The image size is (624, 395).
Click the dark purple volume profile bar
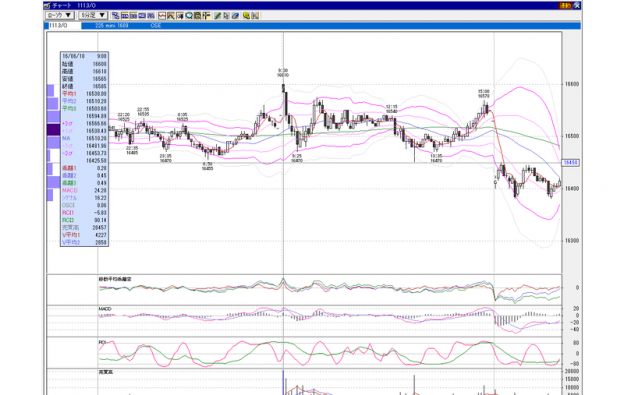pos(53,130)
